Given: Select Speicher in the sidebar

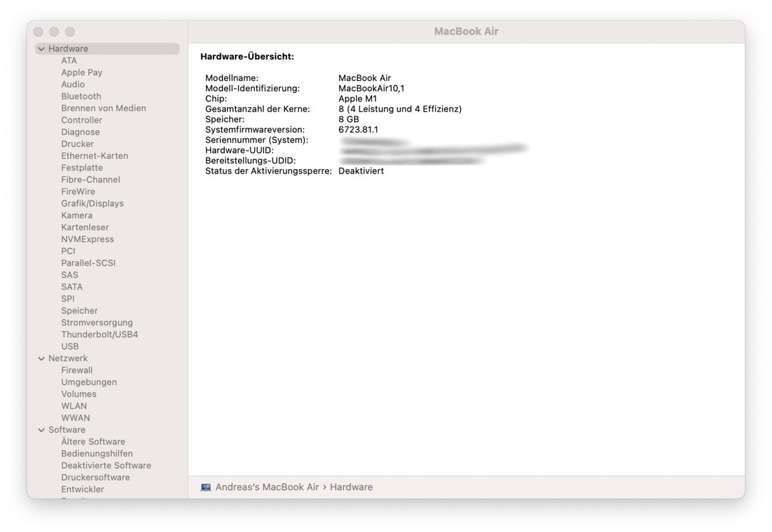Looking at the screenshot, I should pyautogui.click(x=79, y=311).
